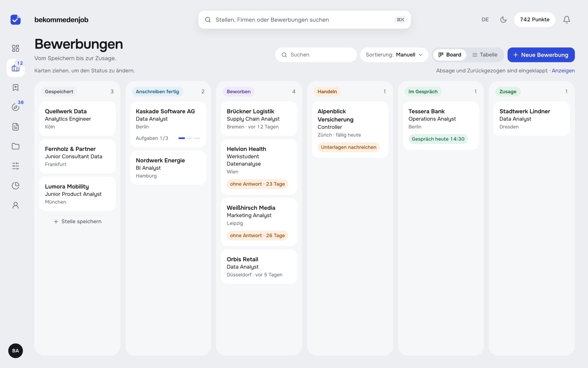Open the sliders settings icon in sidebar
The image size is (588, 368).
[x=15, y=166]
